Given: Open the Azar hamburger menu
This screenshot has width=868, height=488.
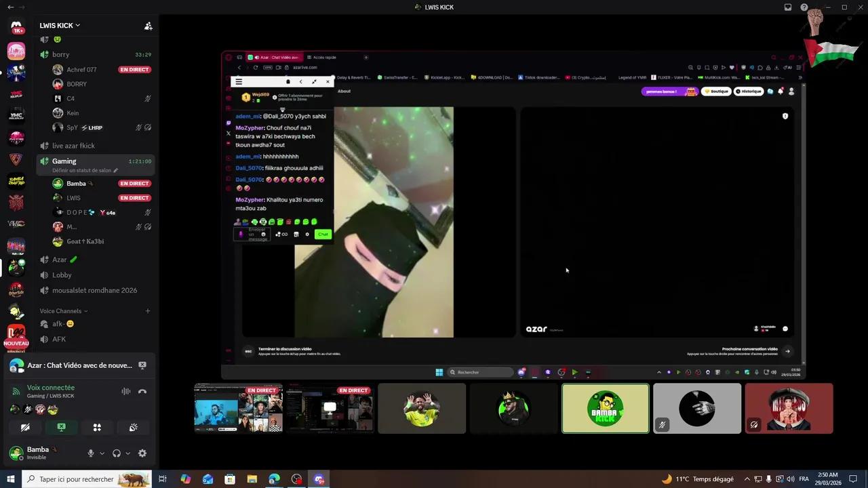Looking at the screenshot, I should [239, 81].
